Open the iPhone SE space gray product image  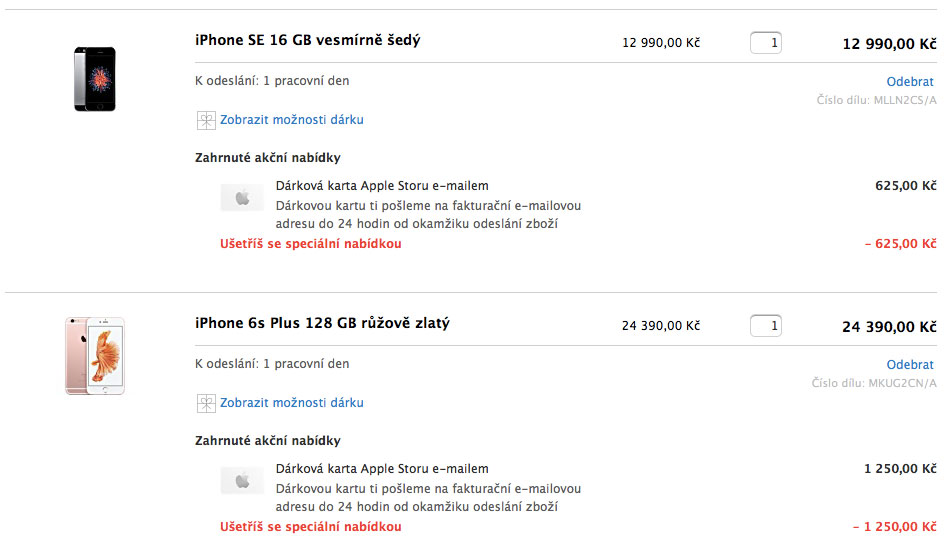[x=95, y=79]
